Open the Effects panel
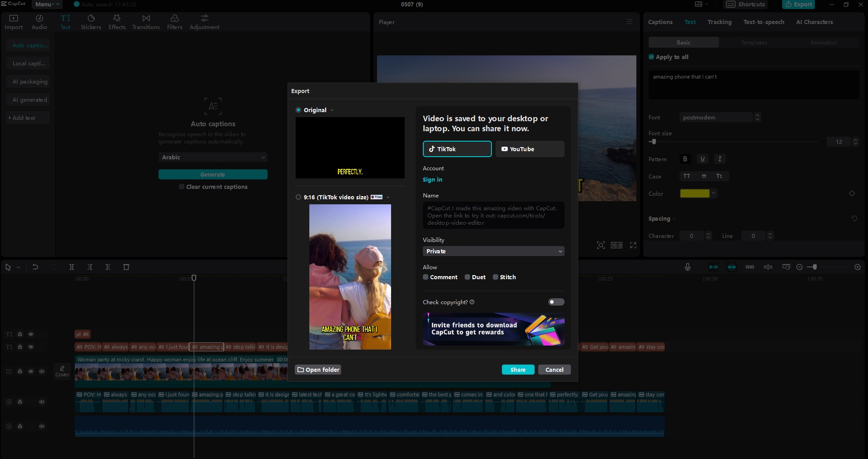 point(117,21)
